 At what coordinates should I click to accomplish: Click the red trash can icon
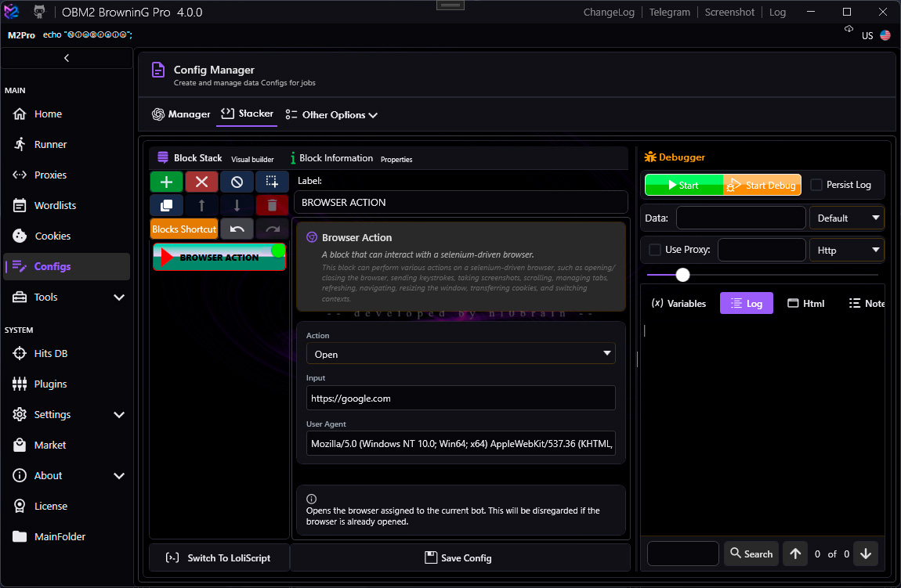(272, 205)
